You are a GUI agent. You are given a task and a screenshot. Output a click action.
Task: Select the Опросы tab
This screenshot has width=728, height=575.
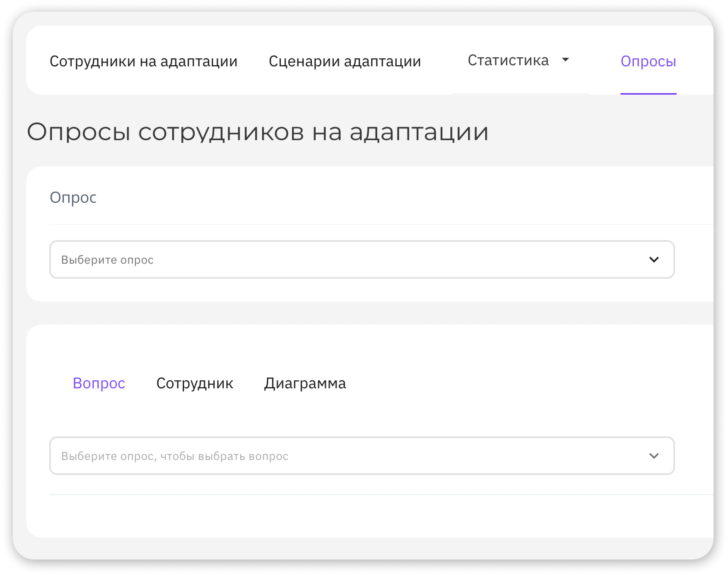click(x=648, y=61)
